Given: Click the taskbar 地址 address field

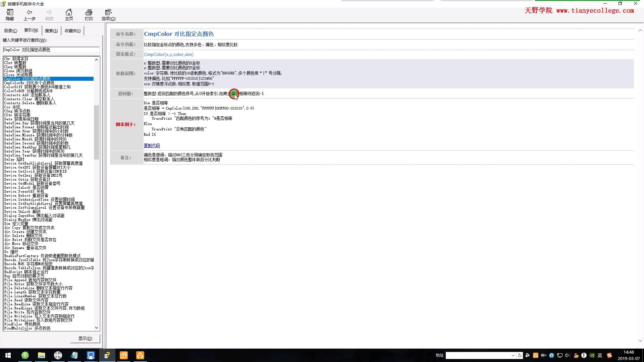Looking at the screenshot, I should [x=478, y=355].
